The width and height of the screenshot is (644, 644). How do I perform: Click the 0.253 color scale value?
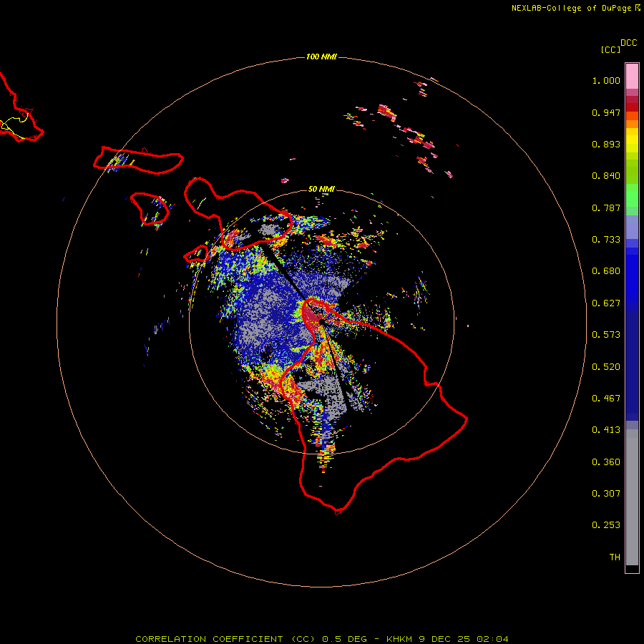[606, 525]
